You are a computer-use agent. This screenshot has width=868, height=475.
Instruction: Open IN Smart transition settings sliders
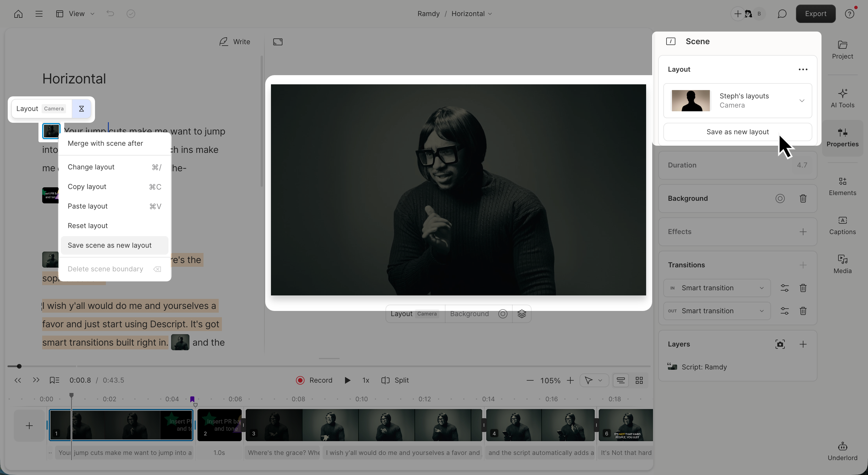(784, 288)
